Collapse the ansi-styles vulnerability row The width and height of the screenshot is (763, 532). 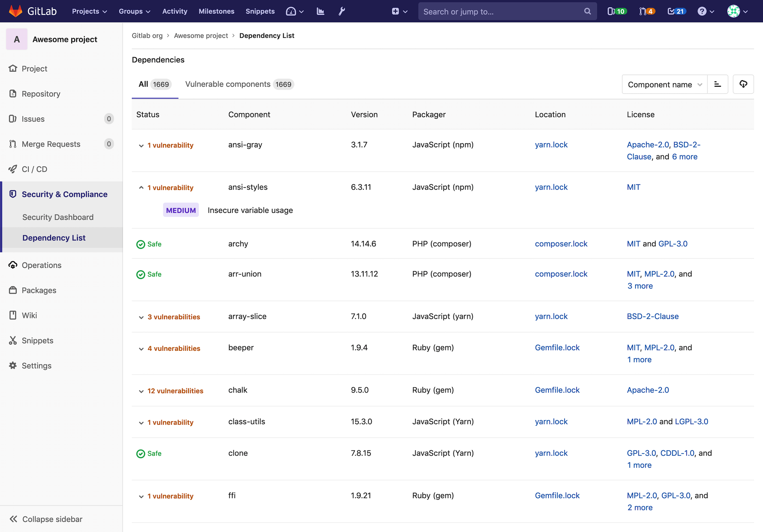point(141,188)
